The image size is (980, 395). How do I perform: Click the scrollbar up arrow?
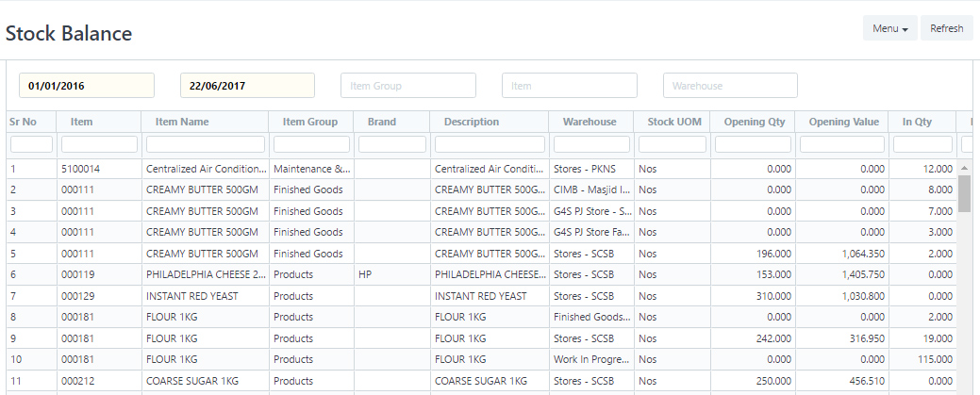(x=964, y=168)
